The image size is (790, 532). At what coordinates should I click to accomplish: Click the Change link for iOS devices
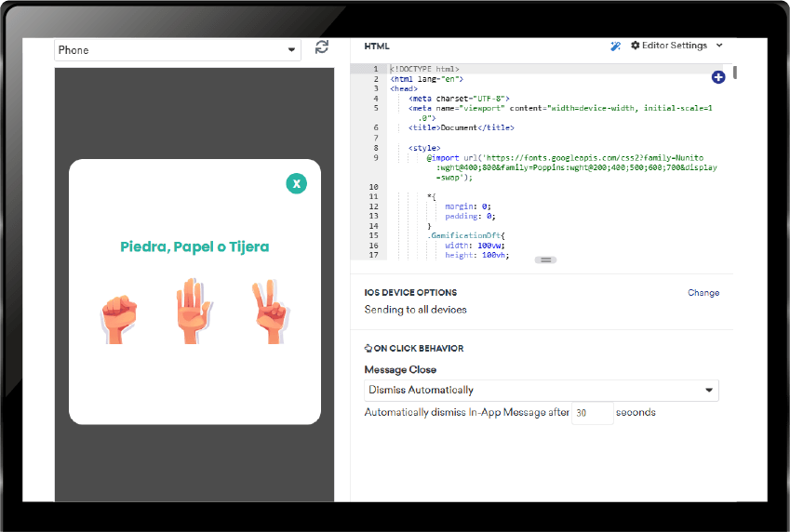pyautogui.click(x=703, y=293)
